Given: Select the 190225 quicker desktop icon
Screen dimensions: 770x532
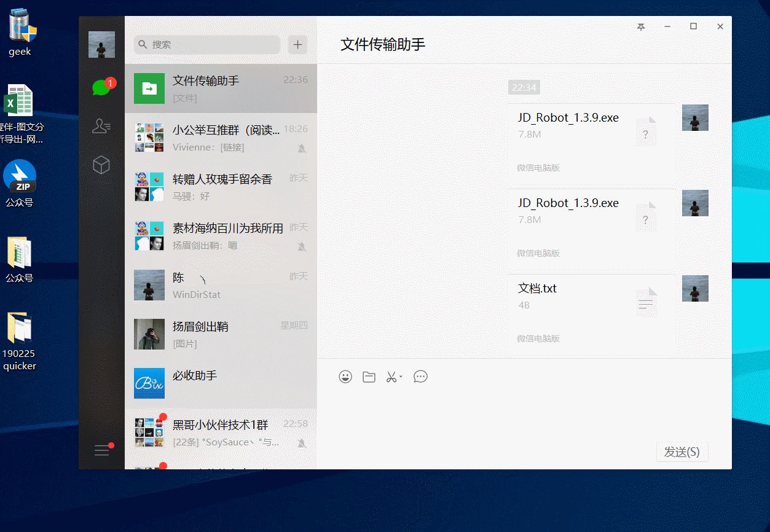Looking at the screenshot, I should point(20,341).
